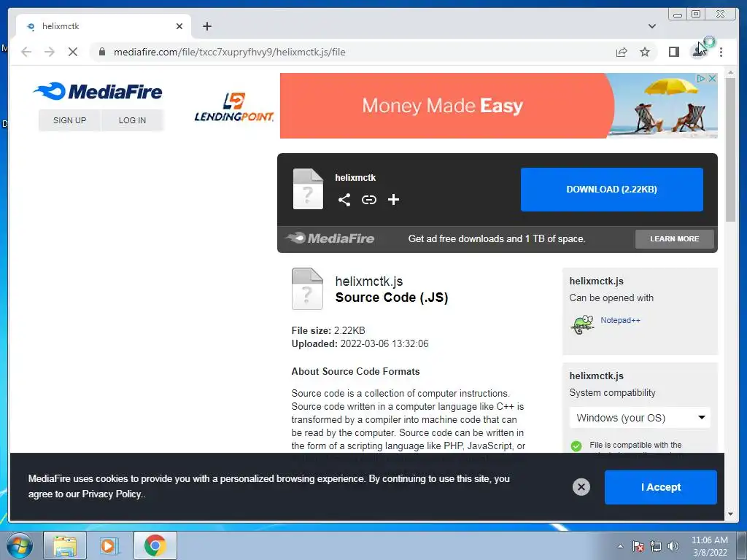
Task: Bookmark this page with the star icon
Action: (645, 52)
